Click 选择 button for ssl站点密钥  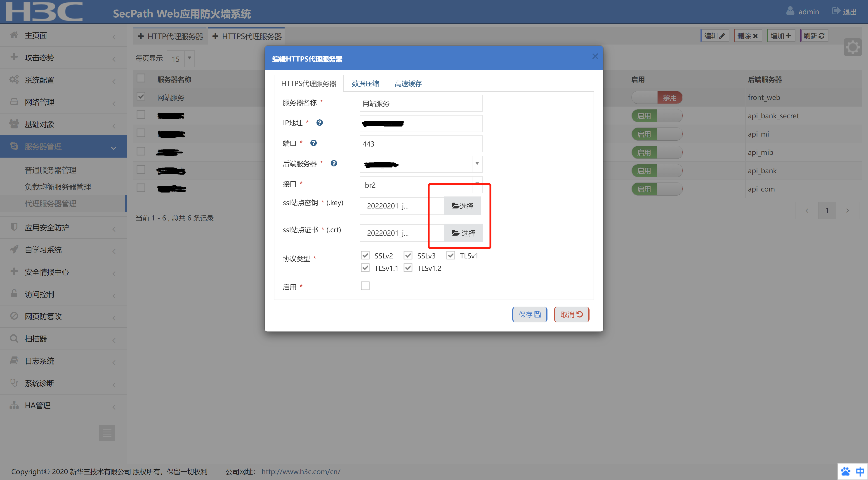tap(462, 206)
